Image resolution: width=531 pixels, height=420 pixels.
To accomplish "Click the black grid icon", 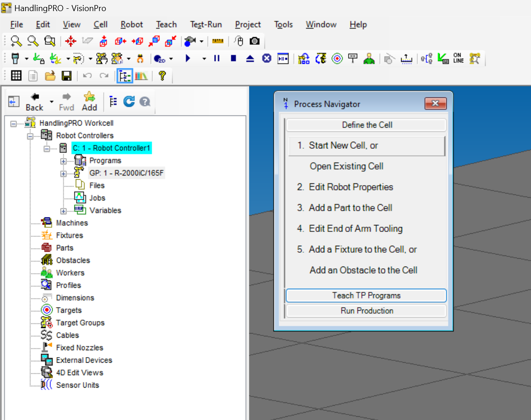I will pyautogui.click(x=16, y=76).
